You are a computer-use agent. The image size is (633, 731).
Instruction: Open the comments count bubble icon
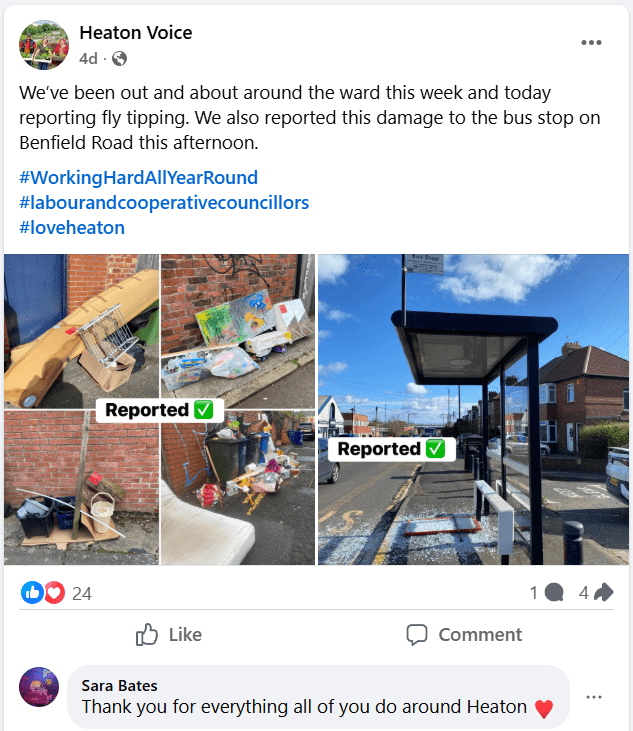554,593
